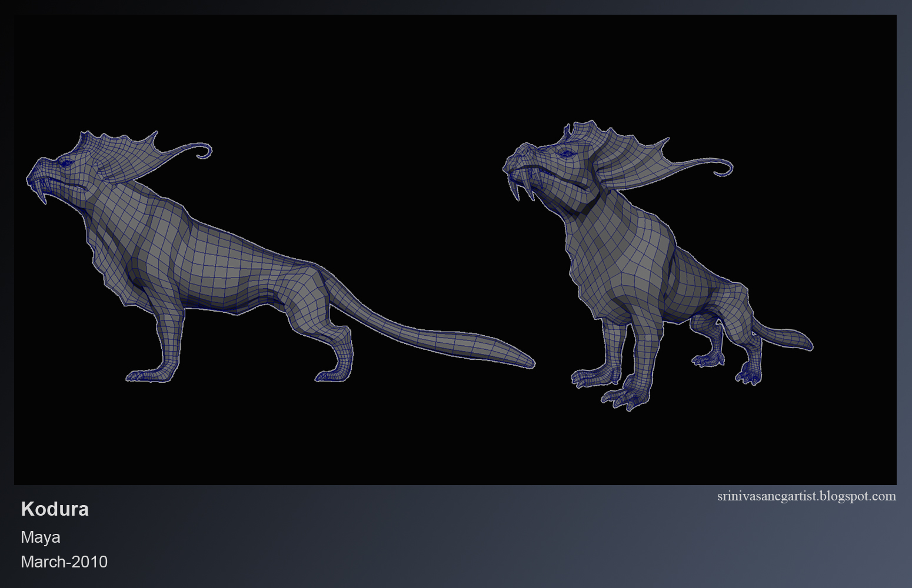This screenshot has width=912, height=588.
Task: Click the side-view creature wireframe render
Action: 281,257
